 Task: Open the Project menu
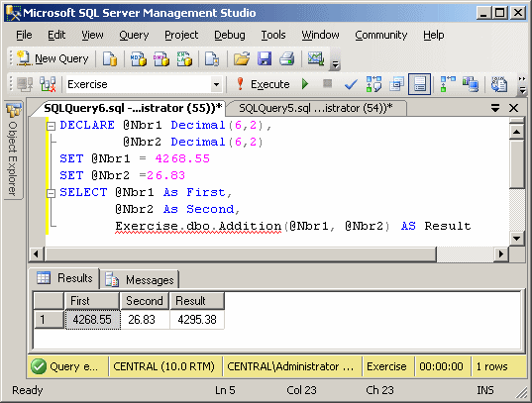click(x=181, y=35)
